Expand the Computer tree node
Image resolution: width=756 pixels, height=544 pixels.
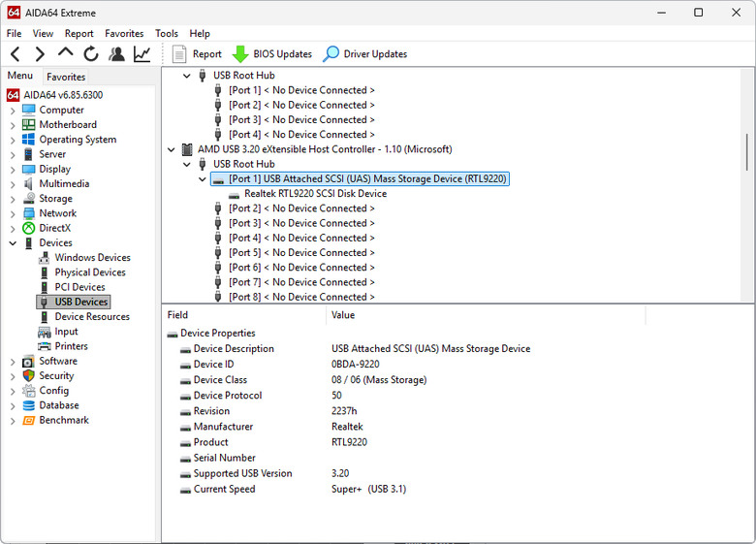click(13, 111)
